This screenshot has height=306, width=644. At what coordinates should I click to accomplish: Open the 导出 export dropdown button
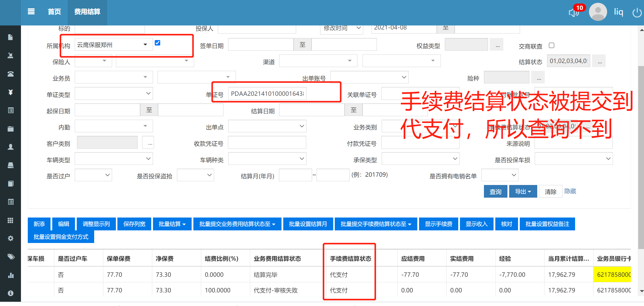tap(523, 192)
